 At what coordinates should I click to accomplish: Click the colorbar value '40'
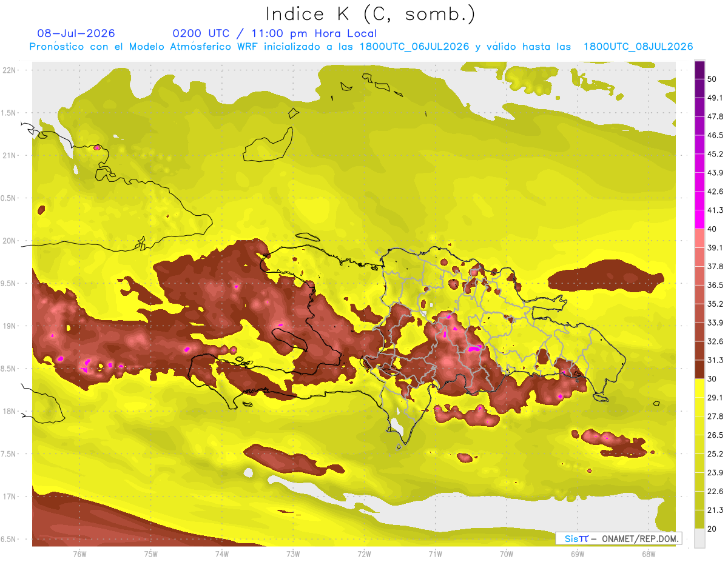[712, 229]
